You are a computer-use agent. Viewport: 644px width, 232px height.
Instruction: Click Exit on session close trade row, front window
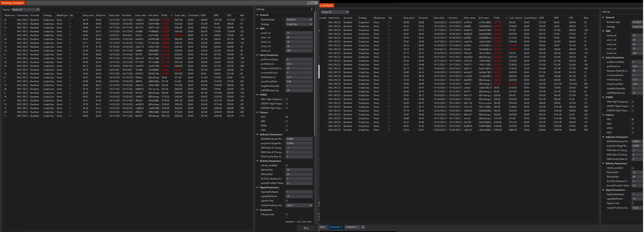point(127,89)
